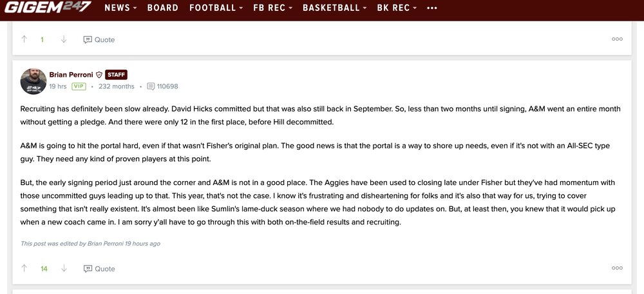The height and width of the screenshot is (294, 644).
Task: Click the verified shield beside Brian Perroni
Action: point(99,75)
